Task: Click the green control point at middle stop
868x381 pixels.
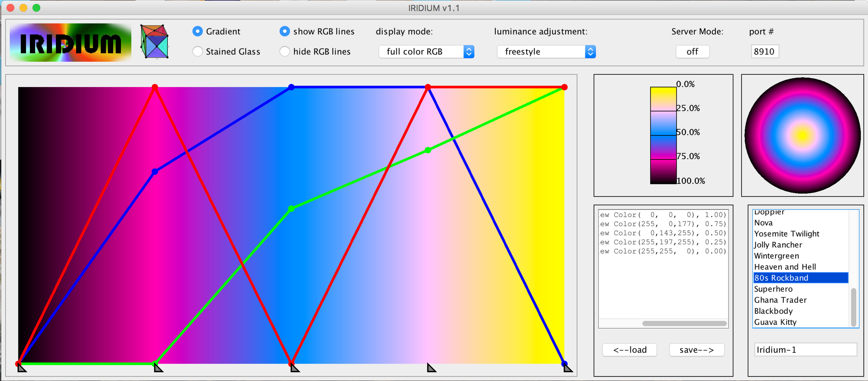Action: point(291,209)
